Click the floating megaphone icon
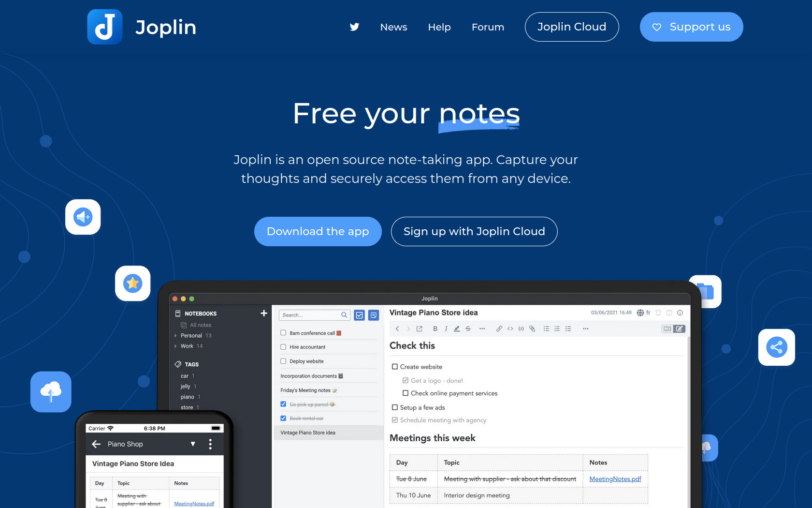The height and width of the screenshot is (508, 812). (83, 217)
